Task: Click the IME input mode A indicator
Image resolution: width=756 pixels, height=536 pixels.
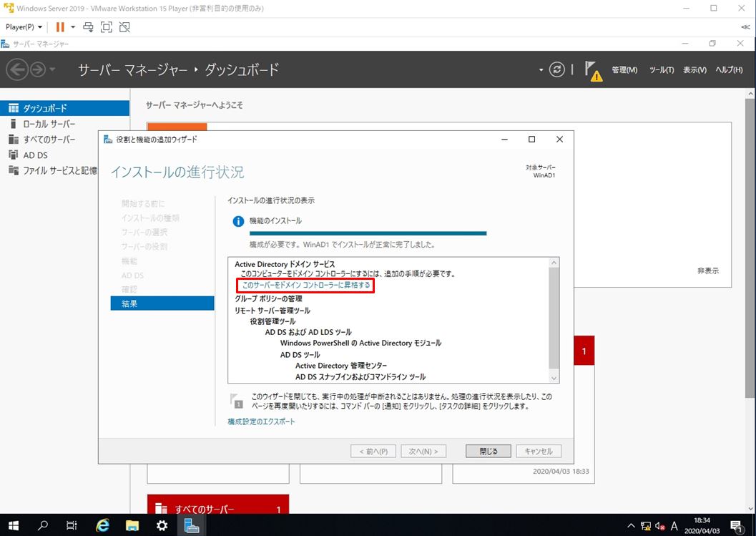Action: 674,526
